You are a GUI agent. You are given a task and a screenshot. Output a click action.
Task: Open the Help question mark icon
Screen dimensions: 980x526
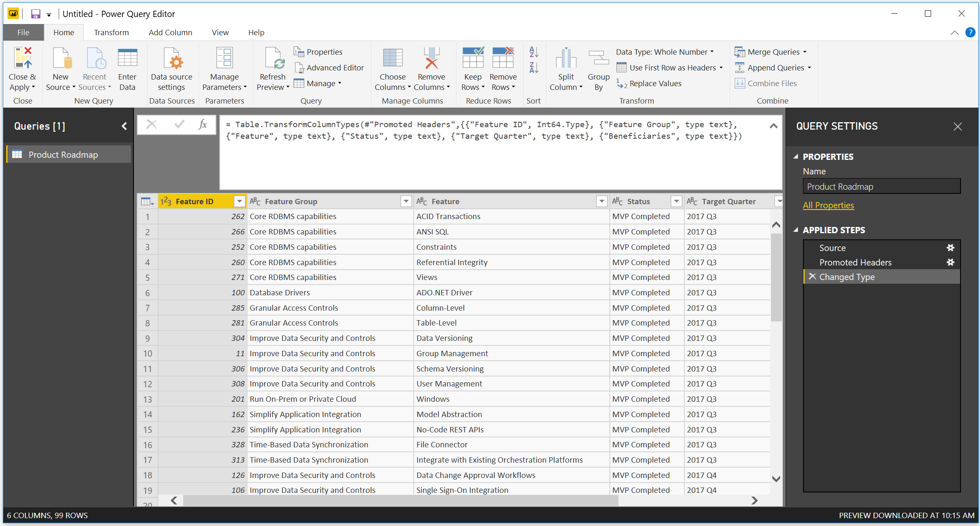[970, 32]
